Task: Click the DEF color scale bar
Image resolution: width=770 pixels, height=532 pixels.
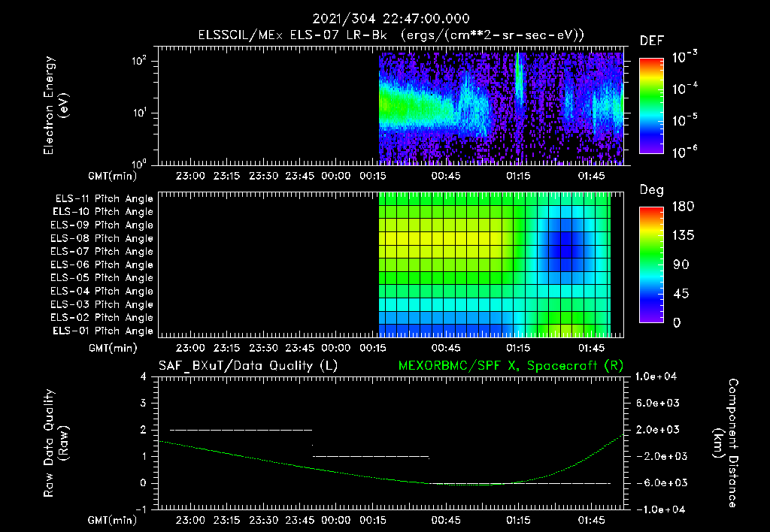Action: pyautogui.click(x=651, y=106)
